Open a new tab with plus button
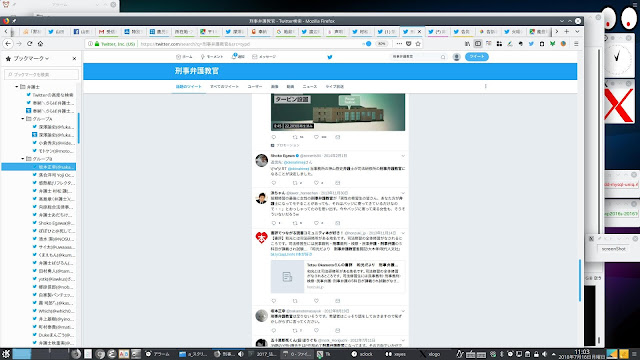The width and height of the screenshot is (640, 360). 567,31
